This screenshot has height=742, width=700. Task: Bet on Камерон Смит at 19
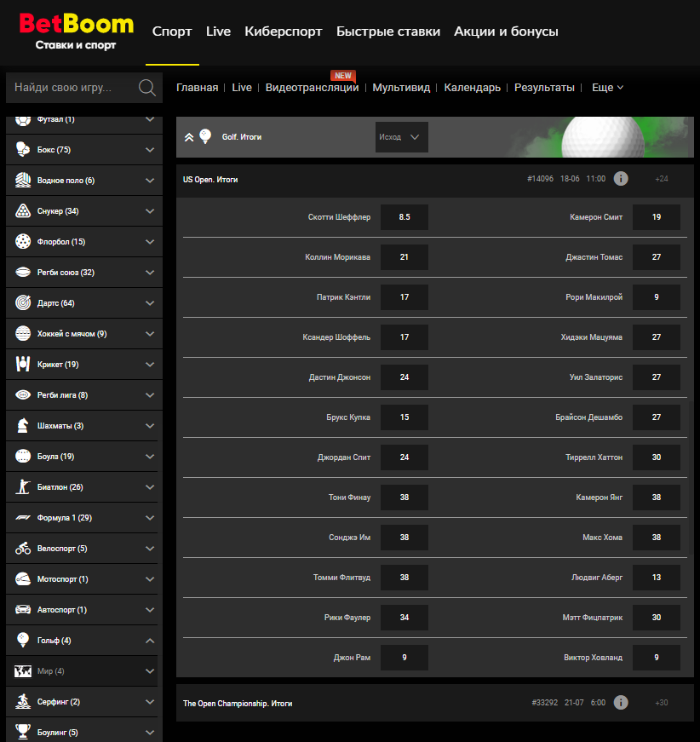(657, 217)
